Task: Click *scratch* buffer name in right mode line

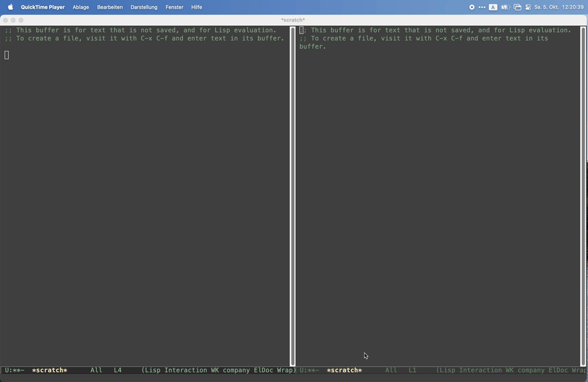Action: [x=344, y=370]
